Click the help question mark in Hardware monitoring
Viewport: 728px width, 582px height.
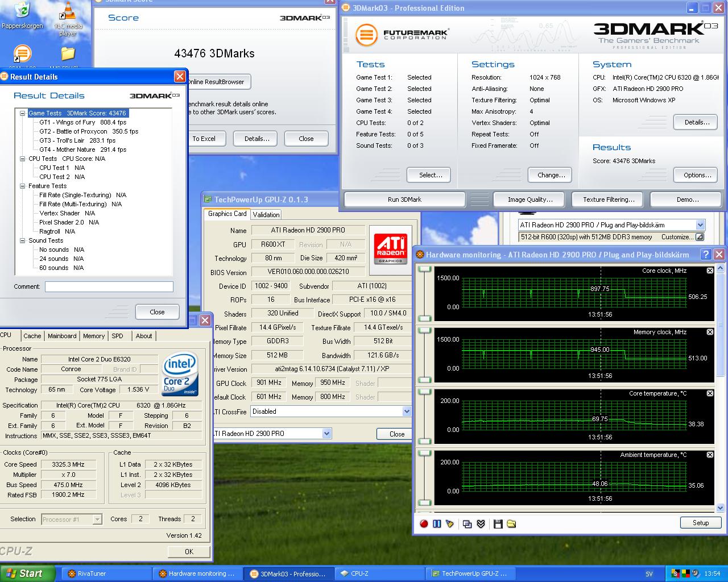pos(706,255)
